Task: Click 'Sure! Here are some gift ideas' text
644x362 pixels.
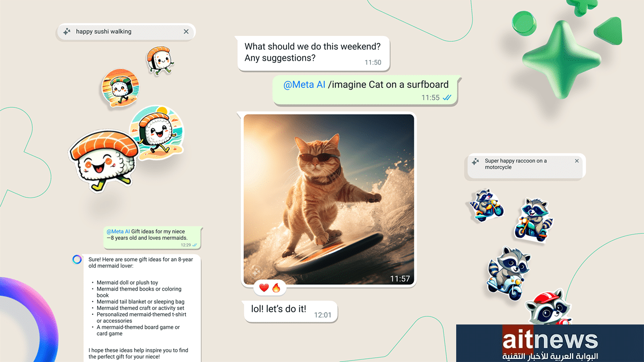Action: (141, 263)
